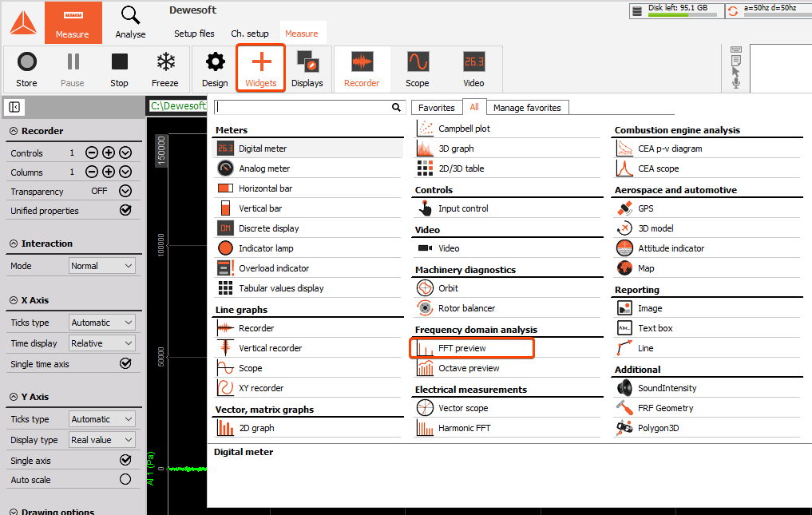The image size is (812, 515).
Task: Click the search magnifier in widget search
Action: coord(396,107)
